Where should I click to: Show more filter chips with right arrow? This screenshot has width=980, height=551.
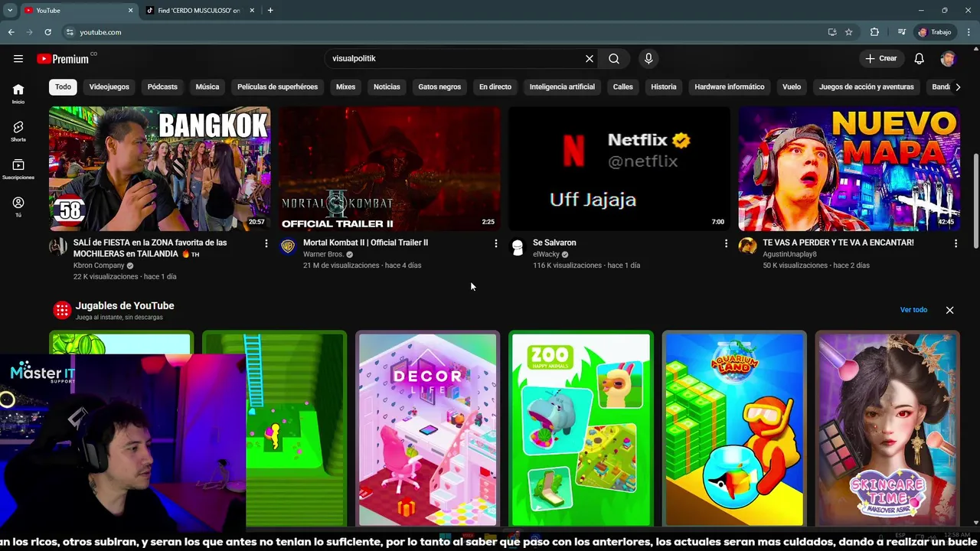pyautogui.click(x=957, y=86)
